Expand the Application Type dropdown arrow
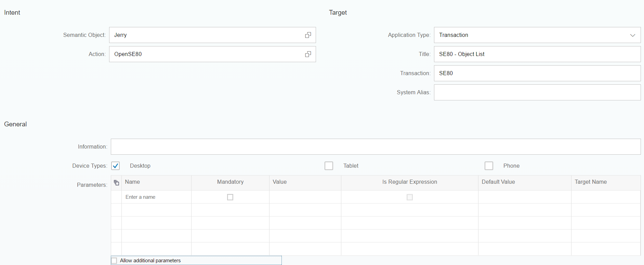Screen dimensions: 644x265 [x=632, y=35]
